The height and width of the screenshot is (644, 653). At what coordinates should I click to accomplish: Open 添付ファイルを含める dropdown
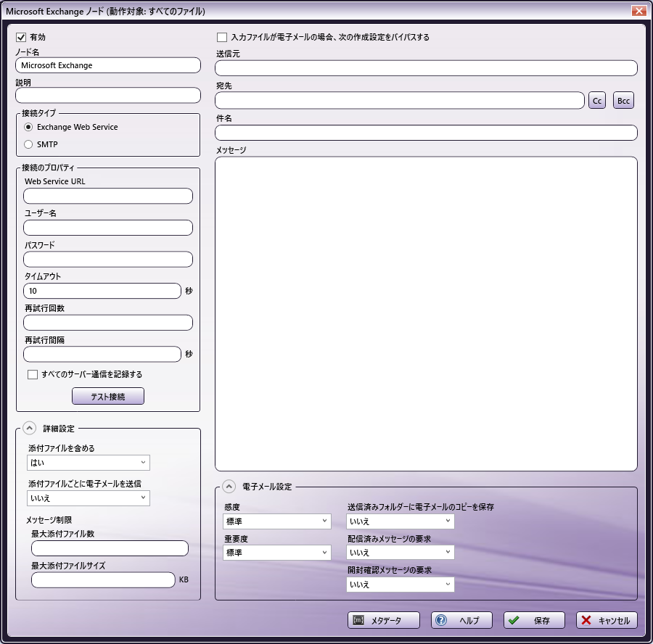click(x=89, y=463)
